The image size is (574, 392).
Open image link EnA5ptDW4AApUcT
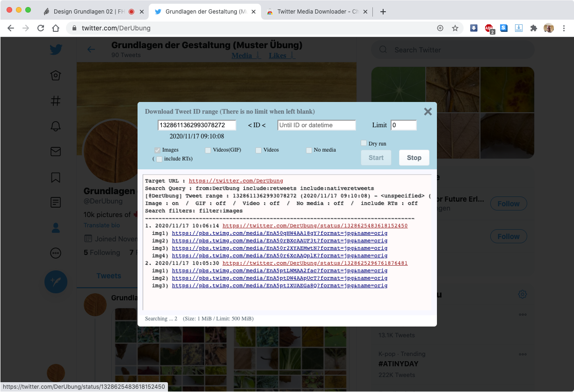pos(280,278)
